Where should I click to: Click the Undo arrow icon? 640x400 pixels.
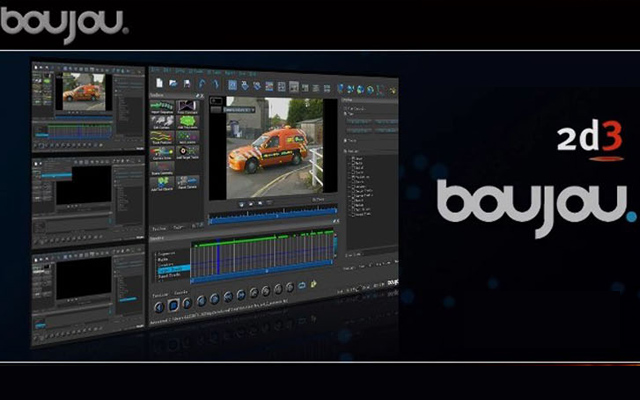202,84
